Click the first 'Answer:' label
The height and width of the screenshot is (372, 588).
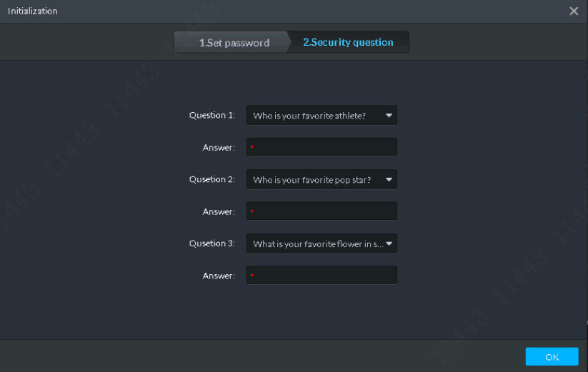(219, 148)
